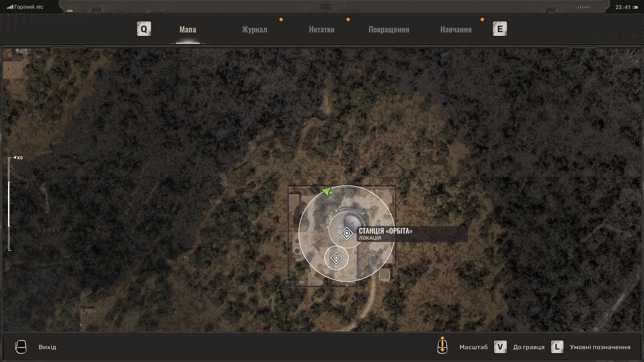Open the Журнал tab

click(255, 29)
